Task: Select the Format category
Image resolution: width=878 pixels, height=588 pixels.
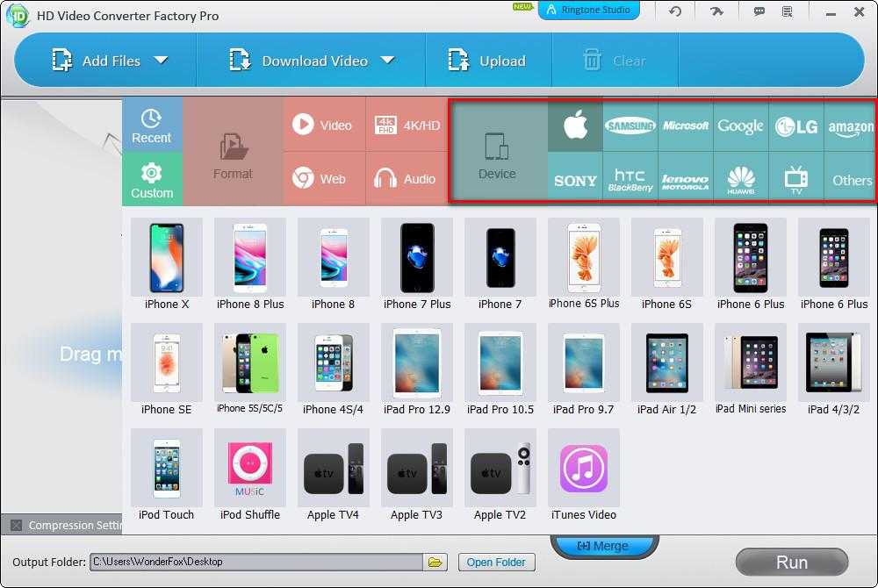Action: (x=233, y=152)
